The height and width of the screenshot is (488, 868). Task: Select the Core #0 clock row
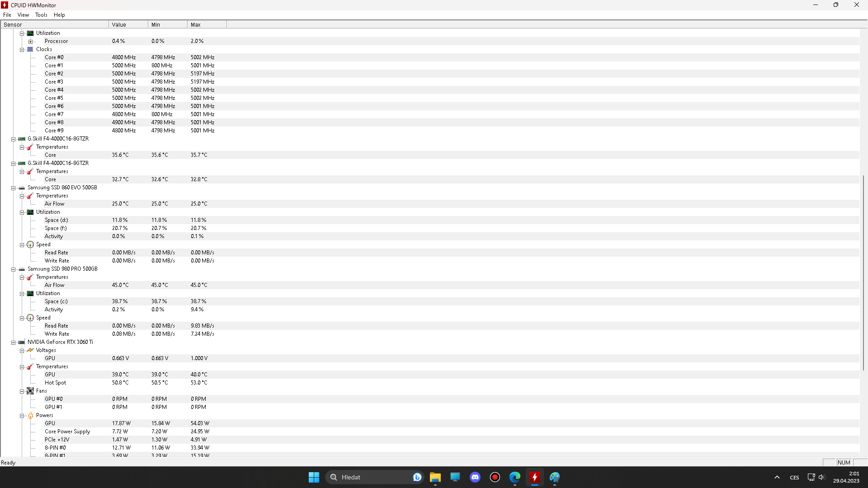(430, 57)
